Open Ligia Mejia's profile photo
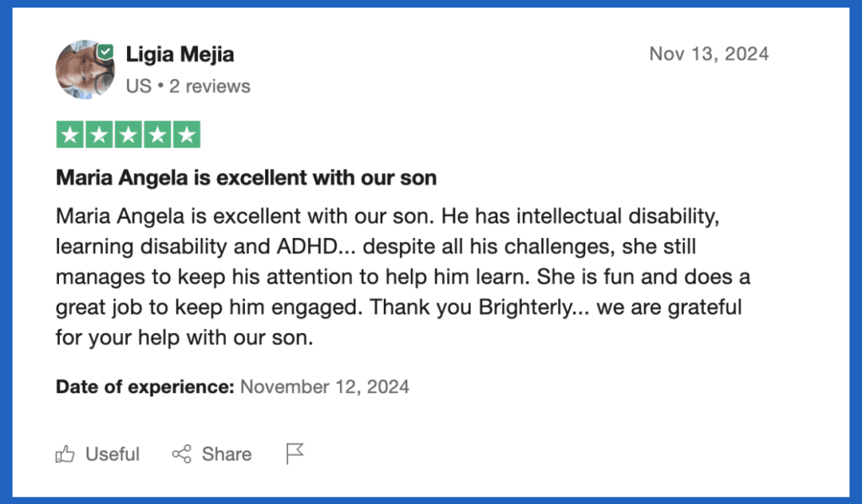 pyautogui.click(x=85, y=70)
